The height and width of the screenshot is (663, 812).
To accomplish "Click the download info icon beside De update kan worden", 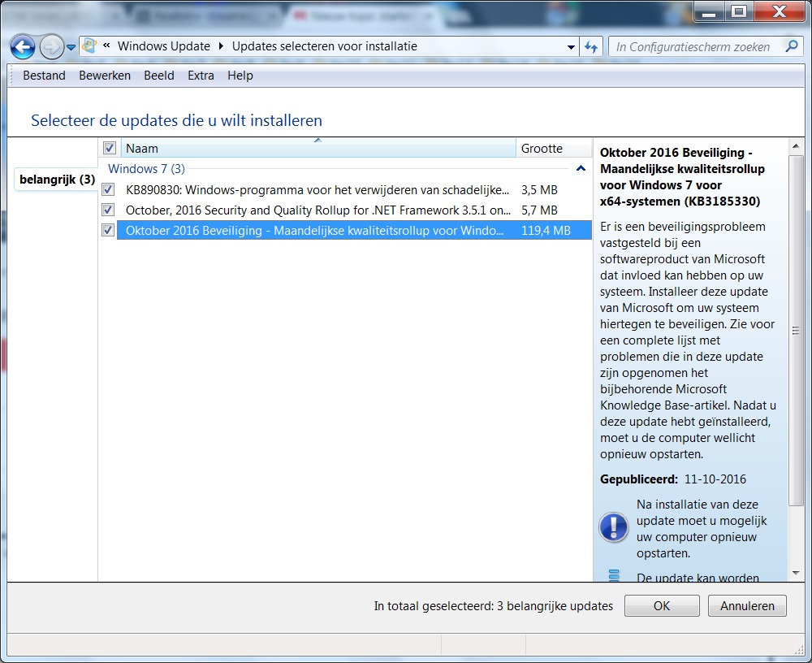I will click(614, 575).
